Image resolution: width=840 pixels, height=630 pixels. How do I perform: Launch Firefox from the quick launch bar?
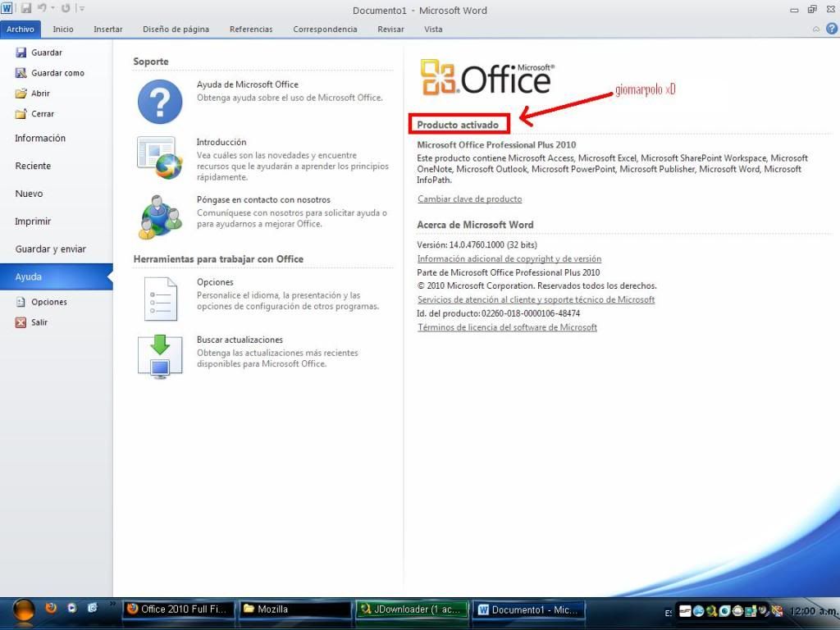51,608
